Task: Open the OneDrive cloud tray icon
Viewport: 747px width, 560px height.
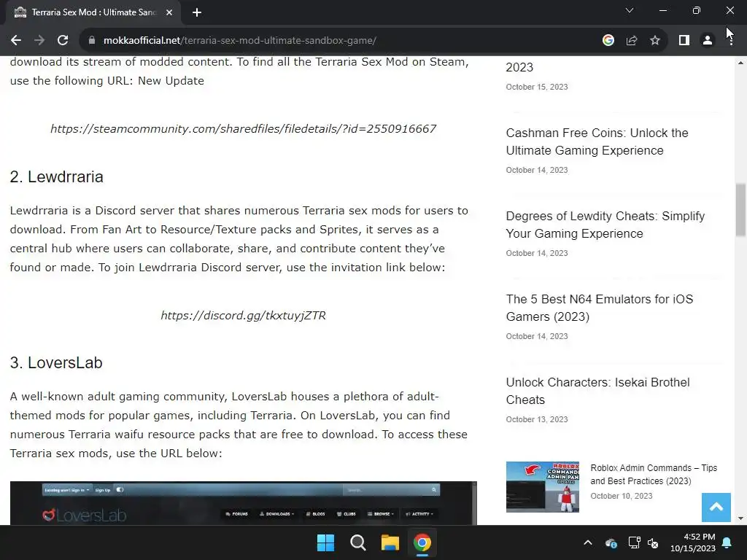Action: [x=611, y=542]
